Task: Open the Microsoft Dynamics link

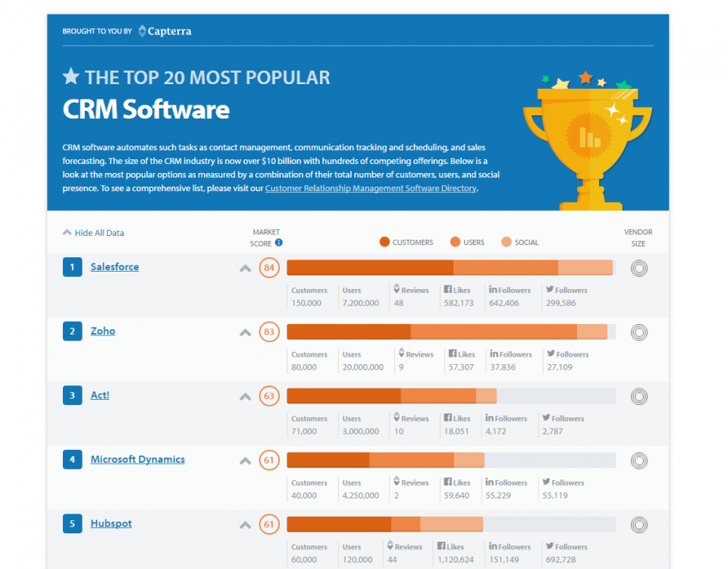Action: 137,459
